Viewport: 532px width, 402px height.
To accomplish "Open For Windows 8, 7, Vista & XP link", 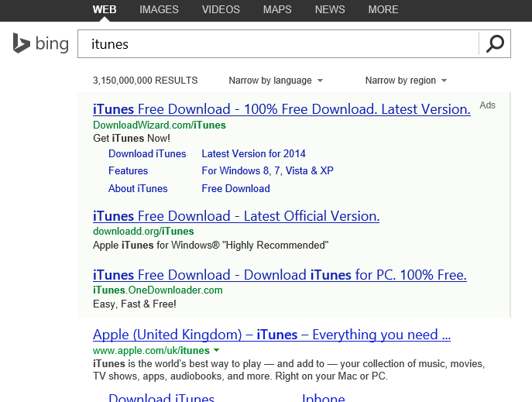I will [267, 170].
